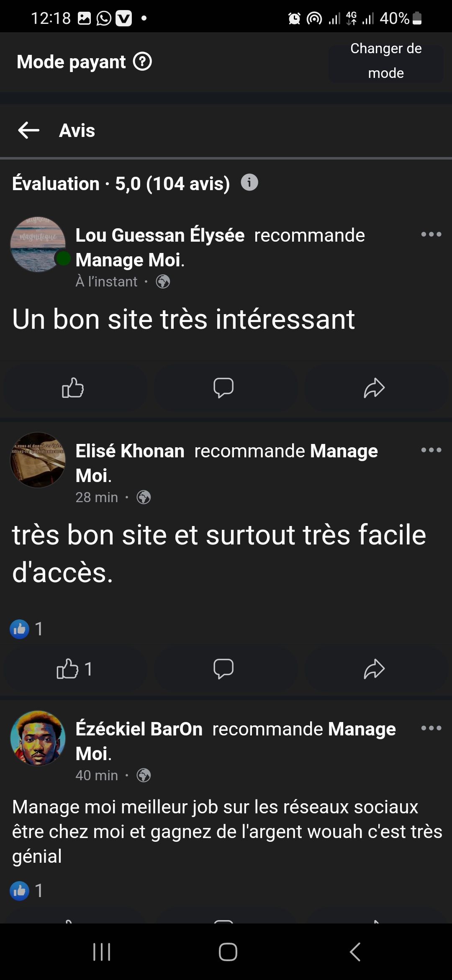This screenshot has width=452, height=980.
Task: Comment on Lou Guessan Élysée's review
Action: pos(223,388)
